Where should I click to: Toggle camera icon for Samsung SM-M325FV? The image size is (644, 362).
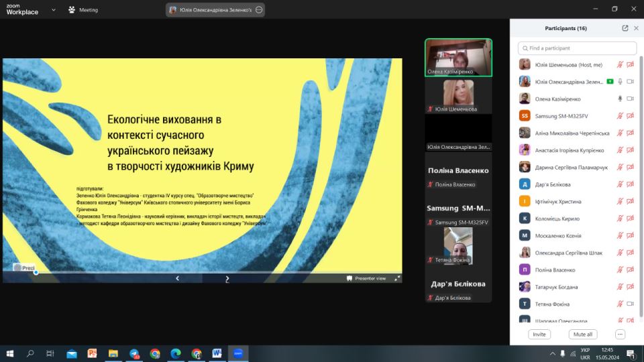pos(631,115)
